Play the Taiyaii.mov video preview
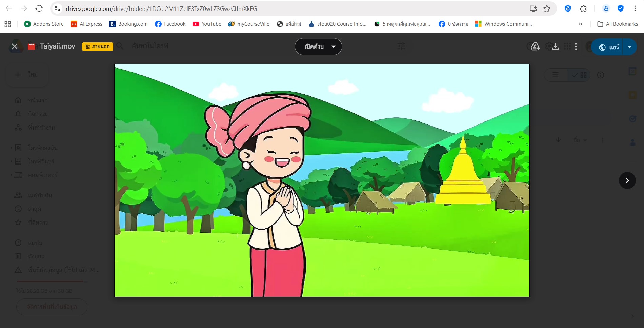Viewport: 644px width, 328px height. click(x=322, y=180)
